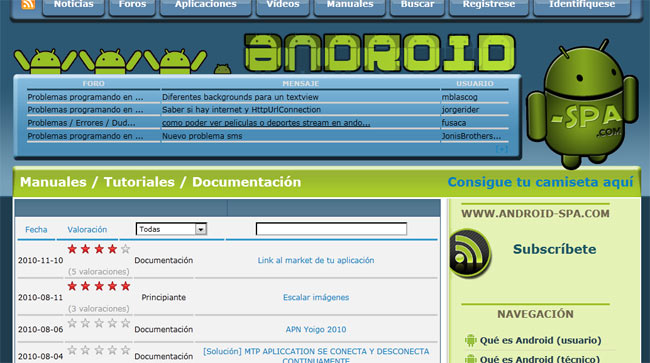The width and height of the screenshot is (650, 363).
Task: Expand forum list with [+] link
Action: 502,149
